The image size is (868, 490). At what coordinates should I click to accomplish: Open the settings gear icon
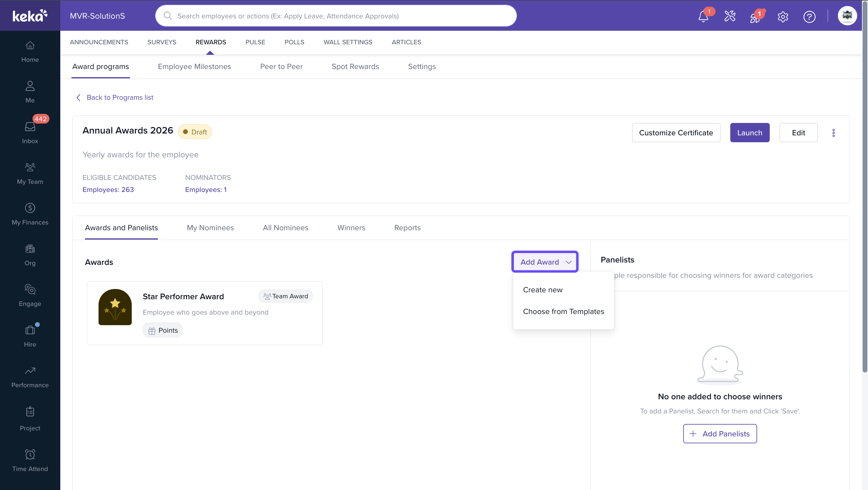(x=782, y=17)
